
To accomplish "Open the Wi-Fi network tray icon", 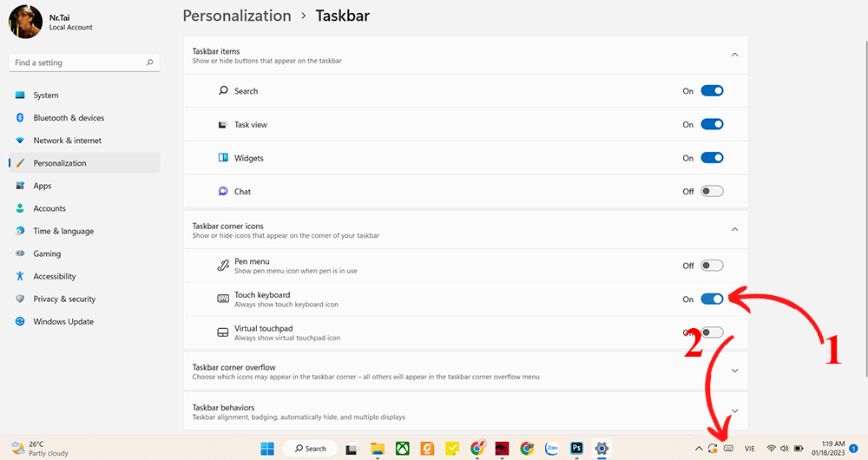I will tap(771, 449).
